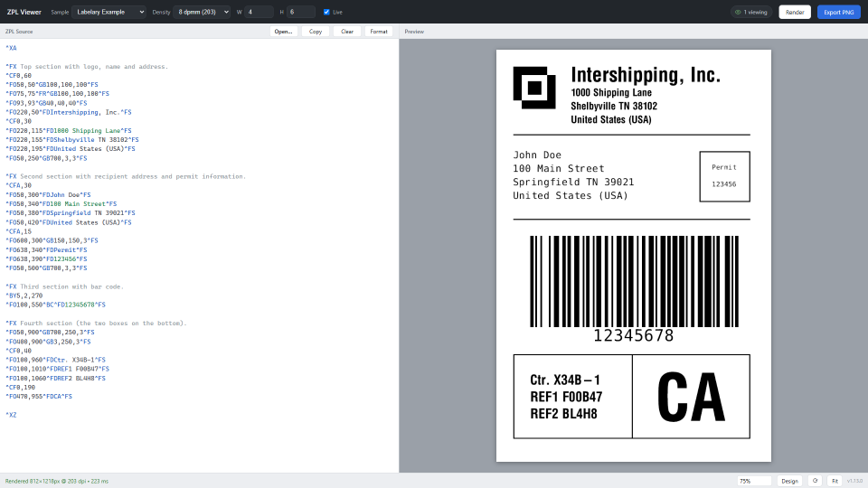The image size is (868, 488).
Task: Click the rotate preview icon
Action: tap(815, 481)
